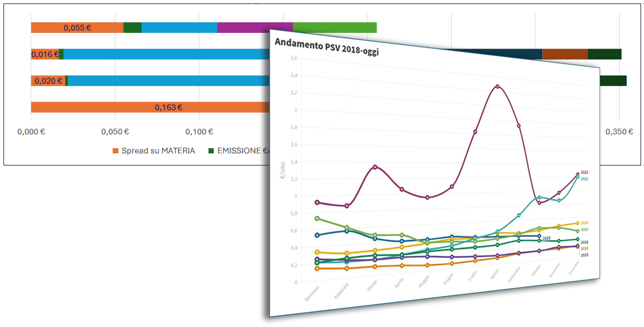Viewport: 644px width, 327px height.
Task: Select the 0,020 € orange bar segment
Action: click(x=49, y=81)
